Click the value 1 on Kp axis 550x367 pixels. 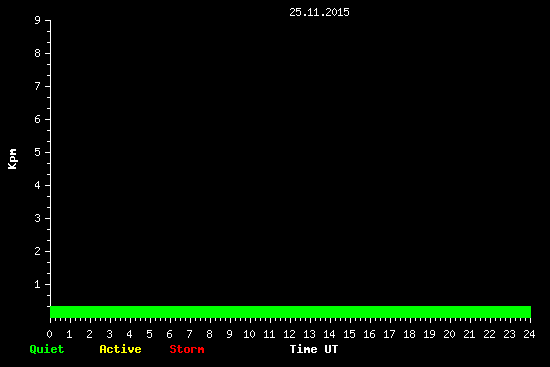[38, 284]
